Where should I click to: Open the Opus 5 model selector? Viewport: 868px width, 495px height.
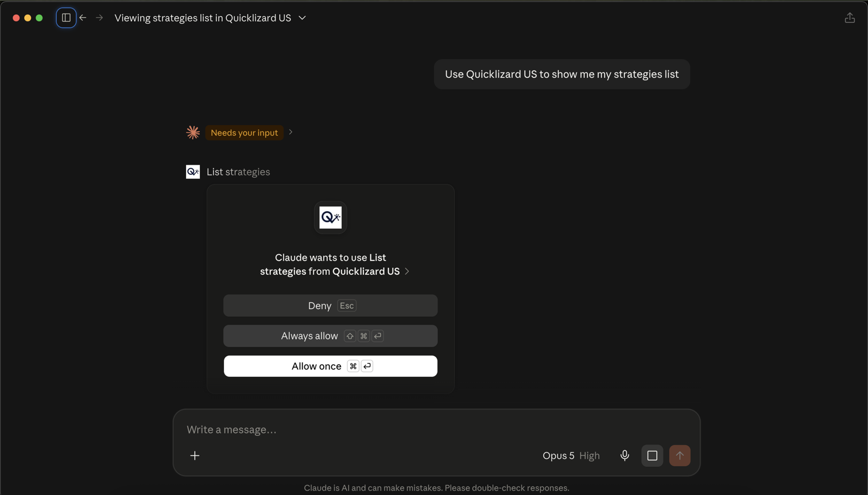[x=571, y=455]
